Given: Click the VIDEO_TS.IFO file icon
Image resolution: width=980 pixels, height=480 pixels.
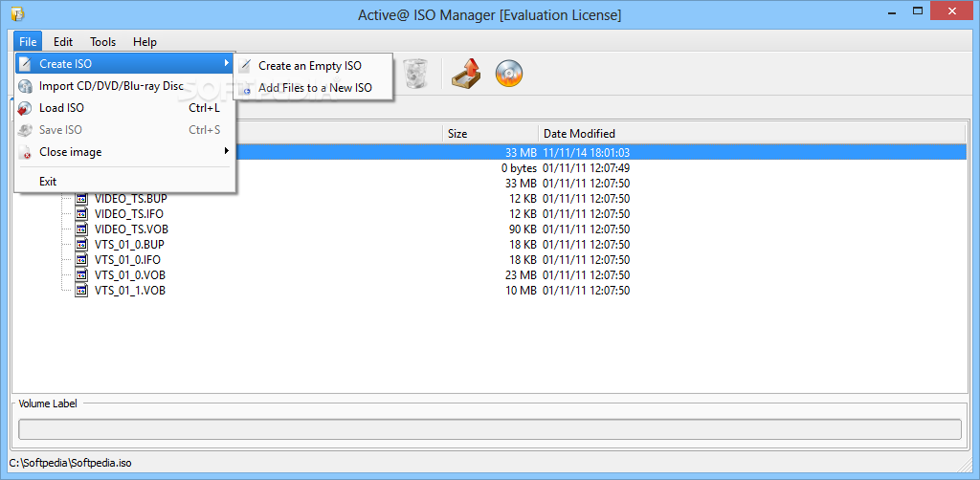Looking at the screenshot, I should tap(82, 214).
